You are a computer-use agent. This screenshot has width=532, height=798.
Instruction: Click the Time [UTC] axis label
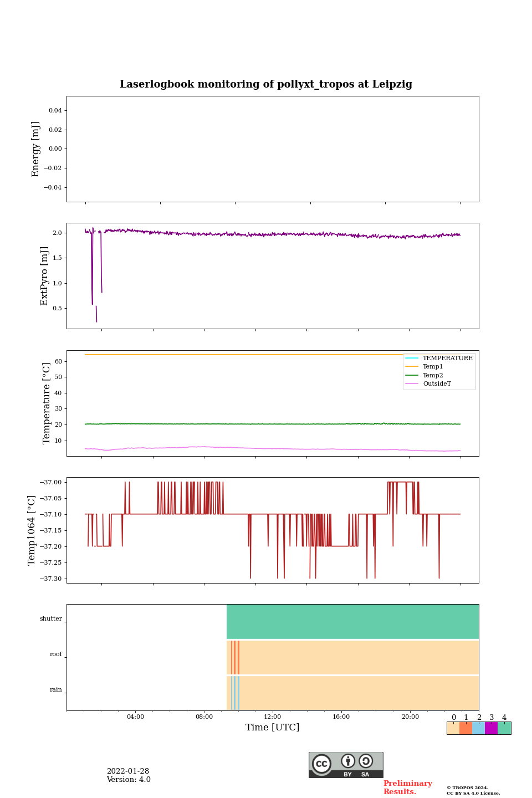273,727
